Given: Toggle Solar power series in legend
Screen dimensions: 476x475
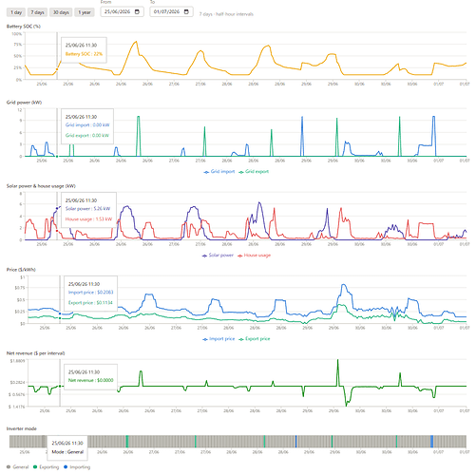Looking at the screenshot, I should (218, 256).
